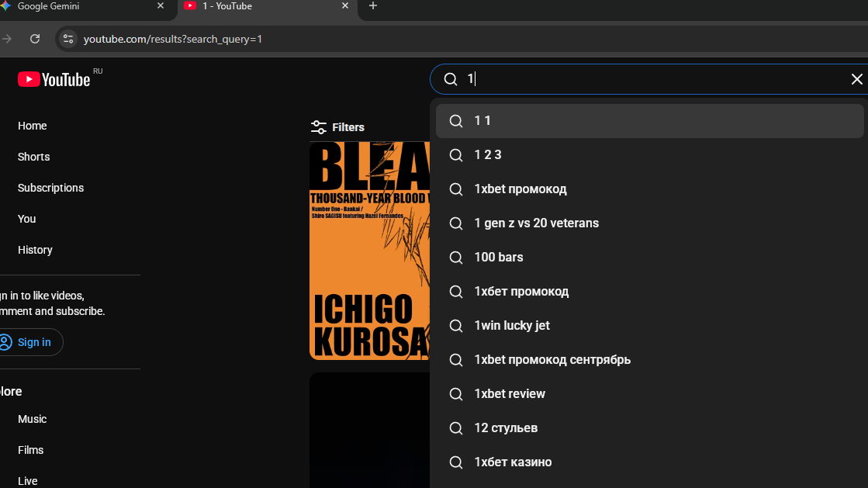This screenshot has height=488, width=868.
Task: Go to Home in sidebar
Action: pos(32,126)
